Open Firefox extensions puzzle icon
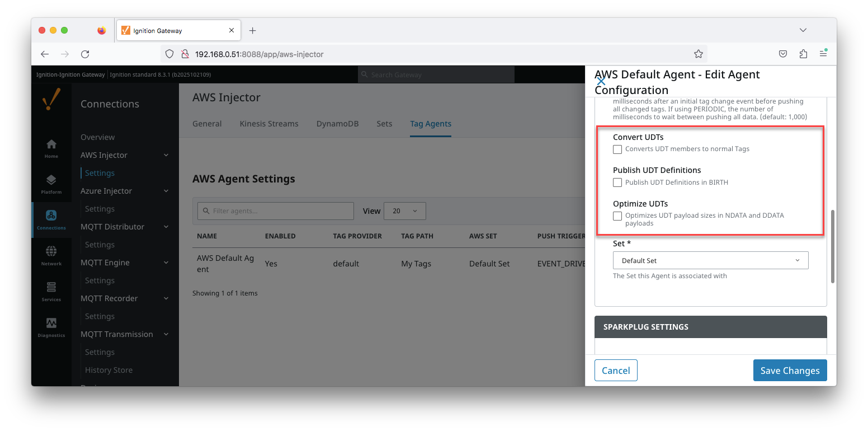The width and height of the screenshot is (868, 431). click(803, 54)
